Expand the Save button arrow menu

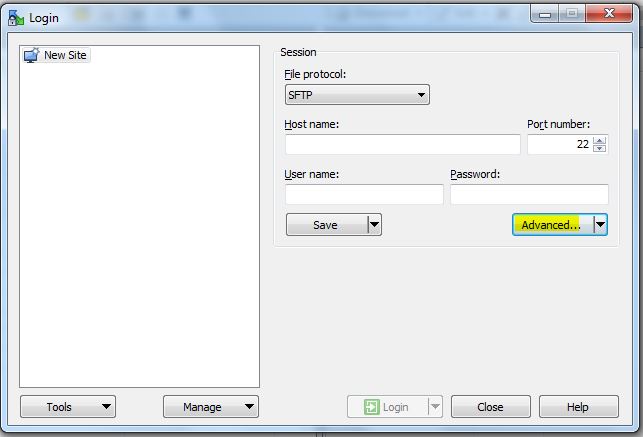pyautogui.click(x=375, y=225)
